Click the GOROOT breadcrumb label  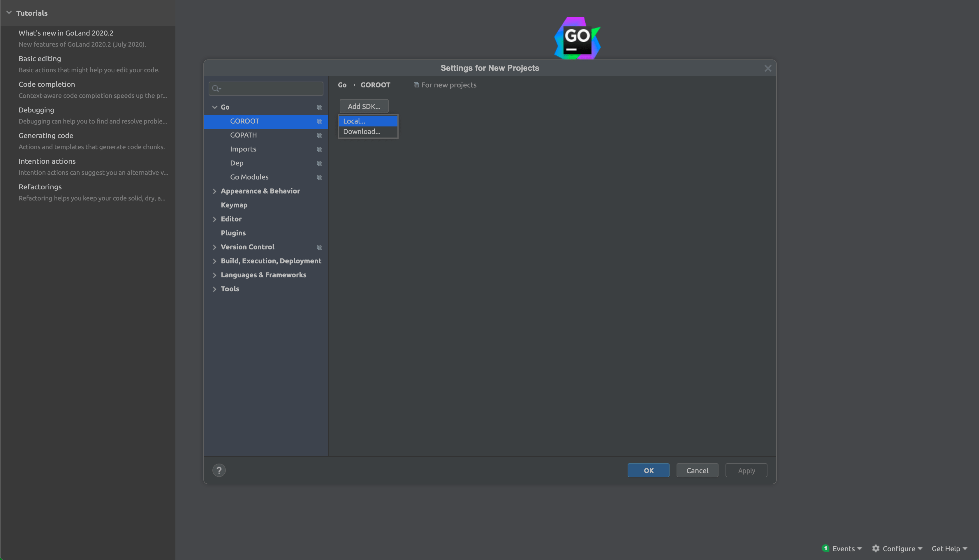pyautogui.click(x=375, y=85)
